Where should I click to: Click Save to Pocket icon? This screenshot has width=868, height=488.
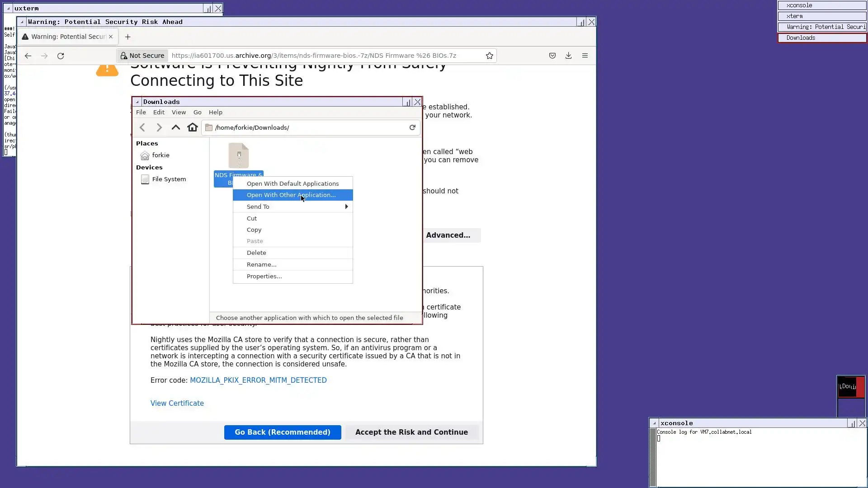point(552,56)
